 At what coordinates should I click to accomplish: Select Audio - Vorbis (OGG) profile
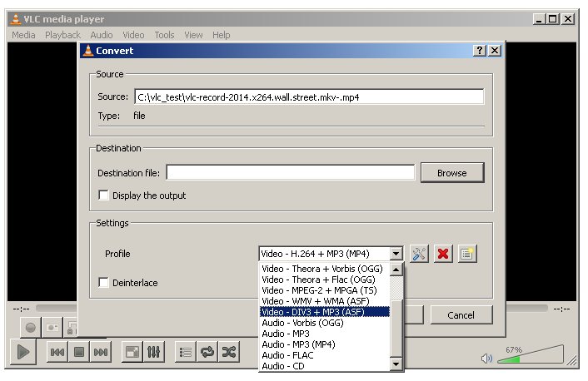click(324, 323)
